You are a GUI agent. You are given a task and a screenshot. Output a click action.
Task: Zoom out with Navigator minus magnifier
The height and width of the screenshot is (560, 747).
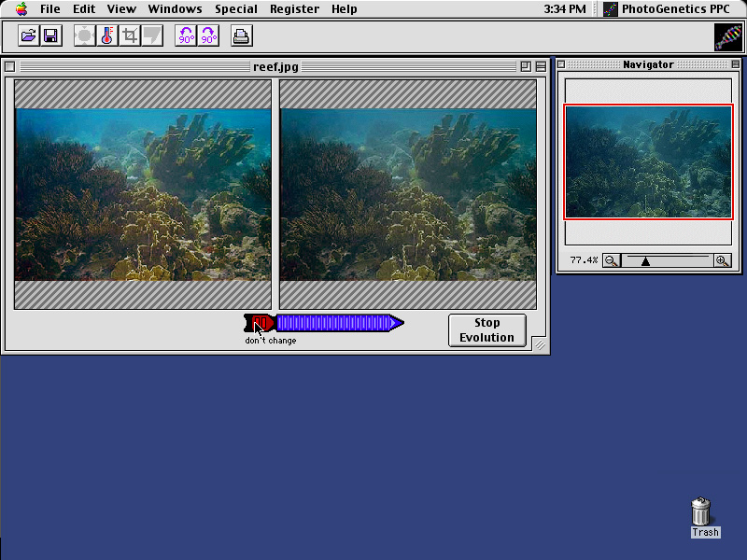(611, 260)
